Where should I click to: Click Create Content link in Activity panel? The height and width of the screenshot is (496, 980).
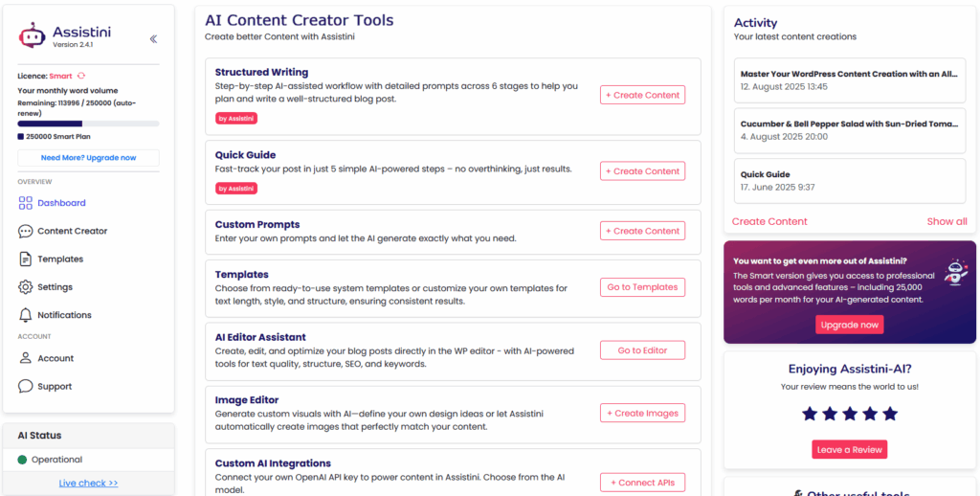769,221
